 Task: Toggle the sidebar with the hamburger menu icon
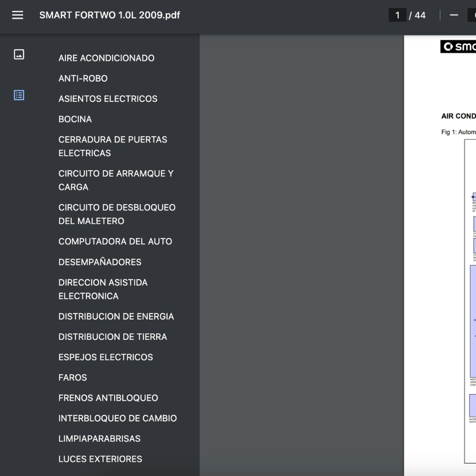(18, 15)
